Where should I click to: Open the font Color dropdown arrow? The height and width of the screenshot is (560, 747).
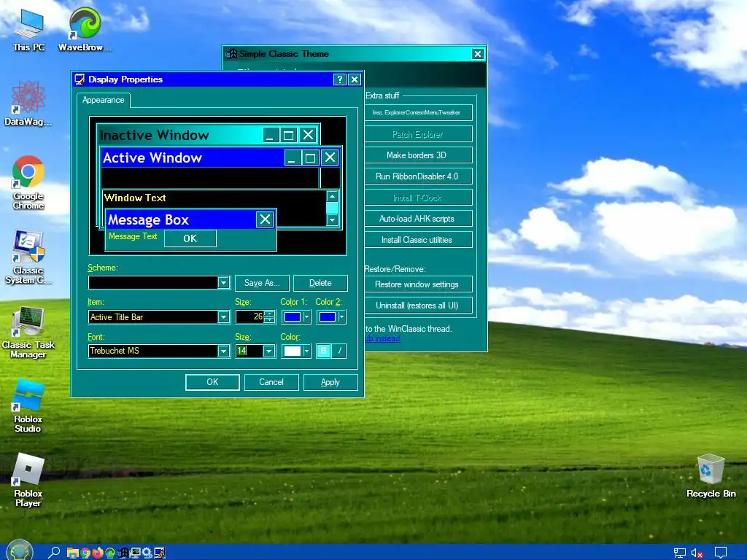(x=306, y=351)
